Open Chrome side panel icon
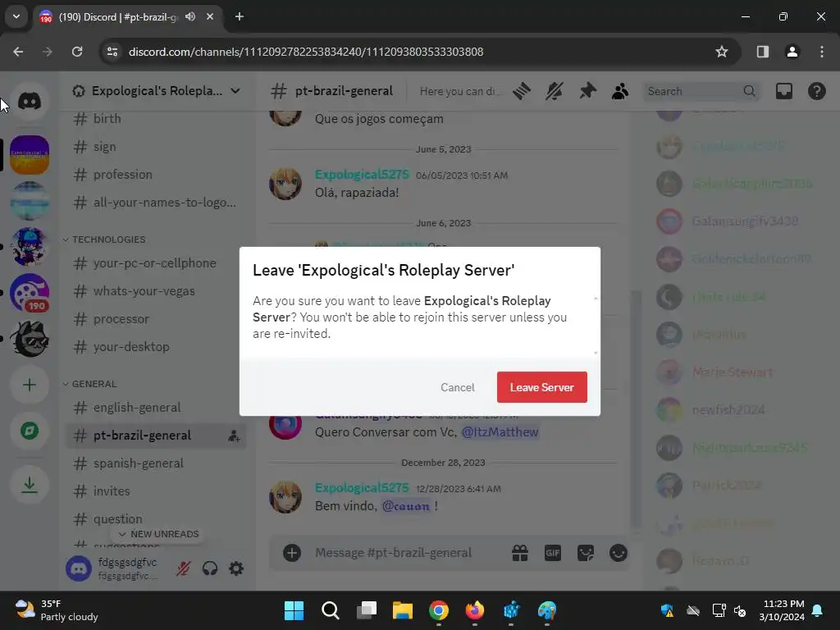 click(x=762, y=52)
